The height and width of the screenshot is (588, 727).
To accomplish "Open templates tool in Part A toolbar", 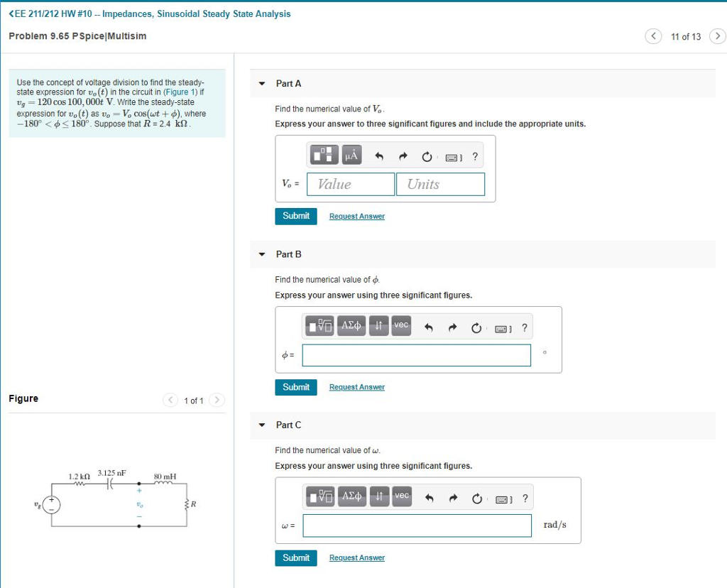I will [323, 155].
